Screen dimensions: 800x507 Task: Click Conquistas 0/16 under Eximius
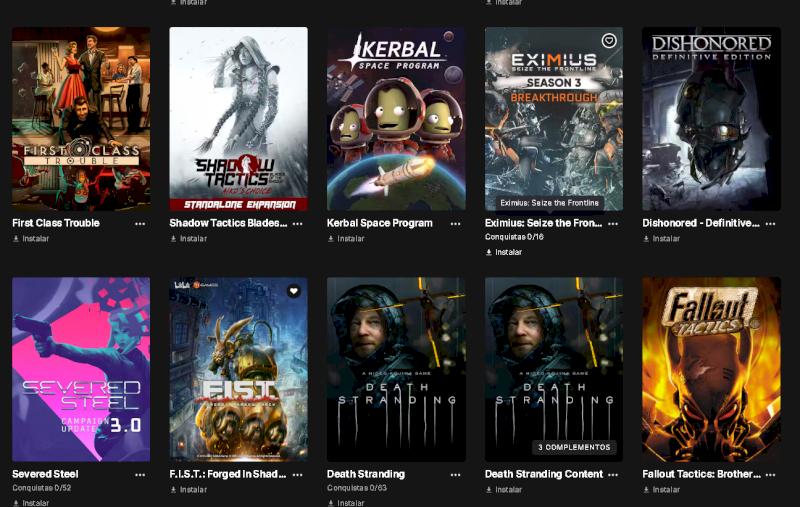514,237
